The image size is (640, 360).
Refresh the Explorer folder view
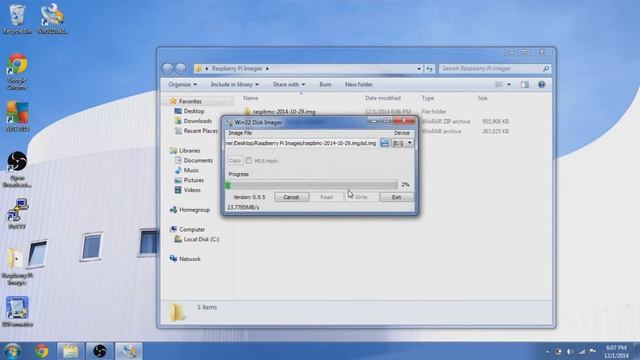429,69
